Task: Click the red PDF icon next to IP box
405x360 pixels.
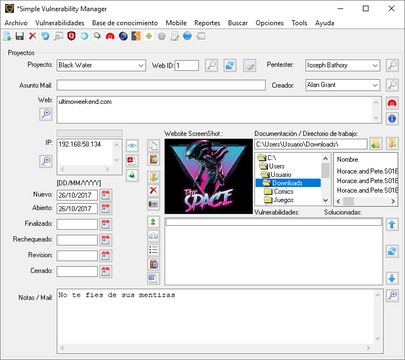Action: [x=132, y=161]
